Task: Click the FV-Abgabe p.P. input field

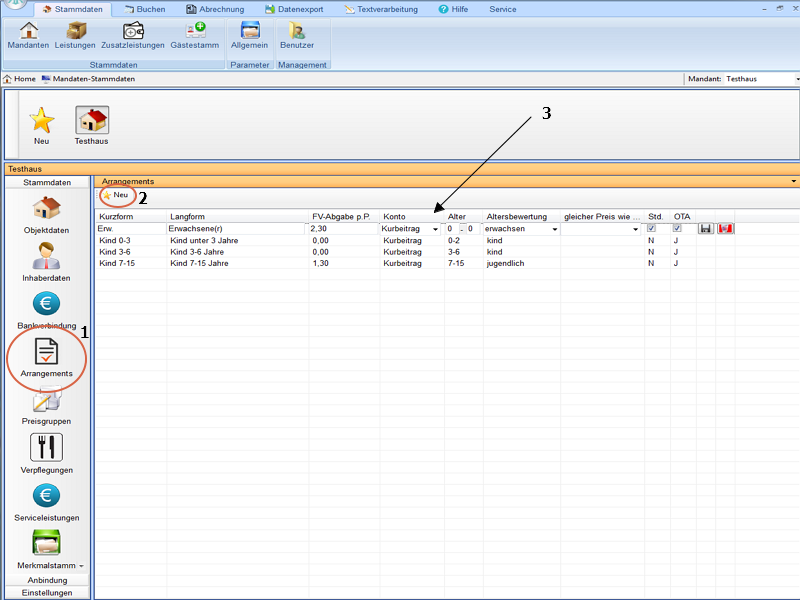Action: click(342, 229)
